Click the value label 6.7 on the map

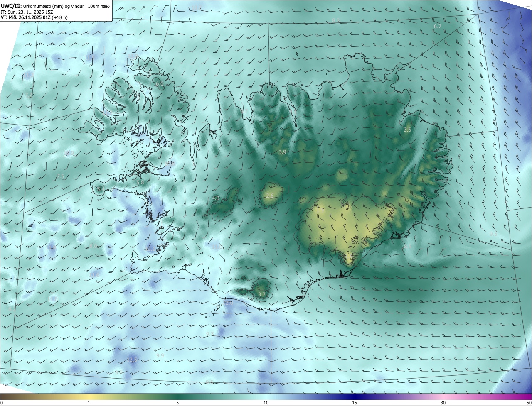437,26
